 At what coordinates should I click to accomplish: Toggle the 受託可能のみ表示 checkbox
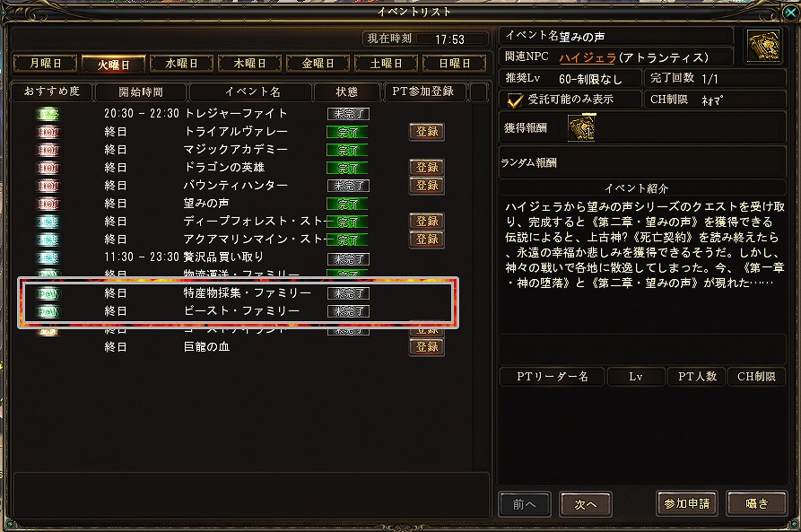(x=515, y=100)
